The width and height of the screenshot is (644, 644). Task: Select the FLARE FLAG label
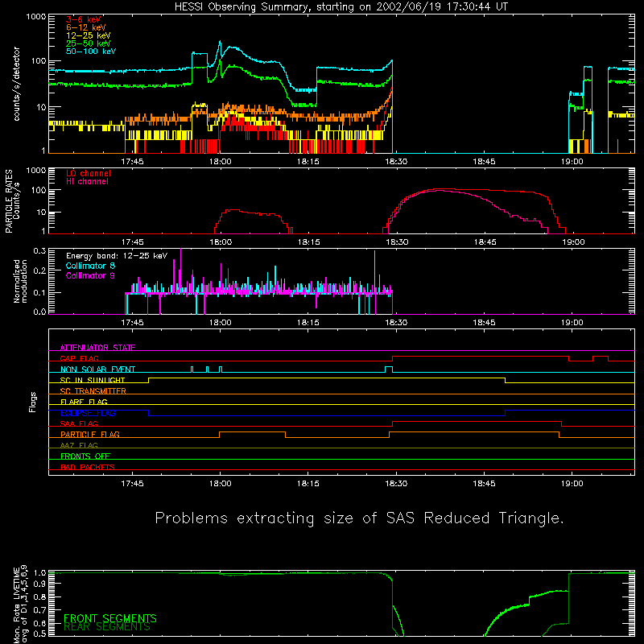84,402
